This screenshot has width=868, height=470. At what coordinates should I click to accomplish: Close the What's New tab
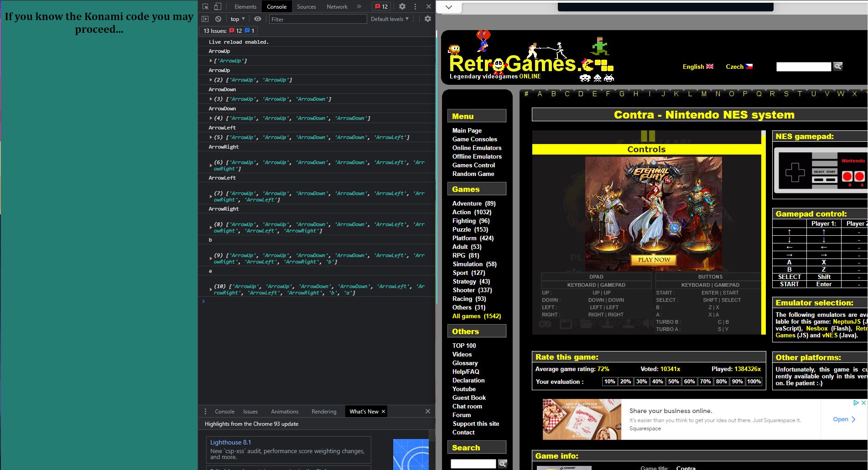(384, 411)
